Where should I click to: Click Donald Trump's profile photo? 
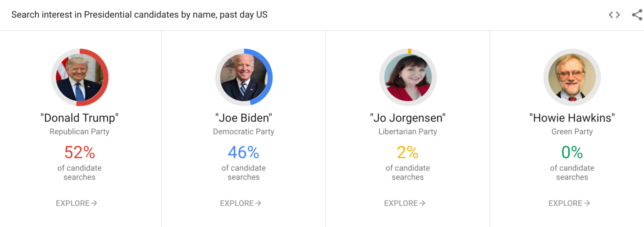point(79,77)
